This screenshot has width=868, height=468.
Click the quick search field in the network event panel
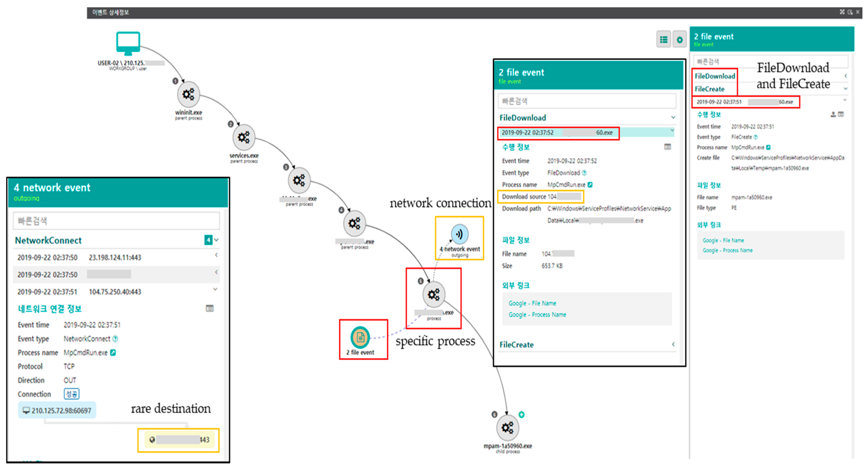click(x=116, y=221)
